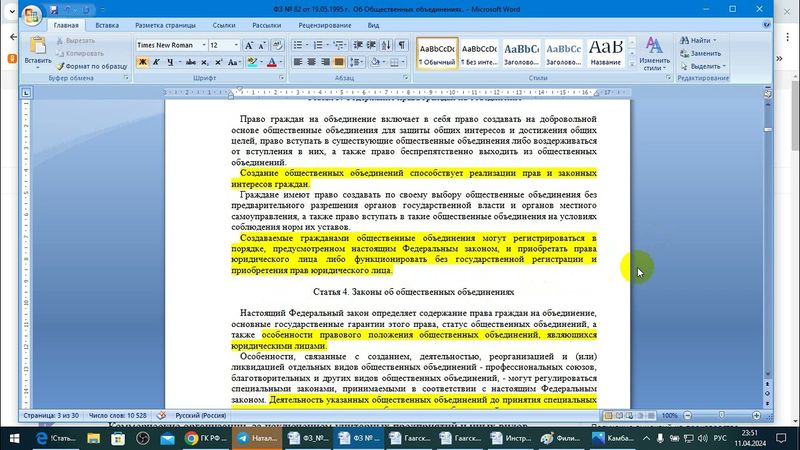Switch to the Рецензирование tab
Screen dimensions: 800x450
coord(325,25)
